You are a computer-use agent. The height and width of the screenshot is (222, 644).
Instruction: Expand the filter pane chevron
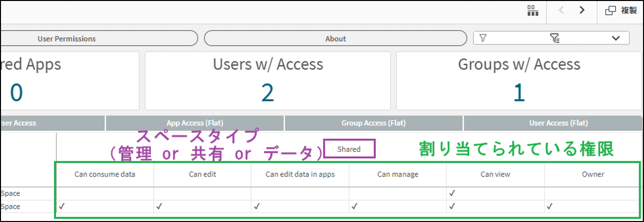[x=616, y=38]
